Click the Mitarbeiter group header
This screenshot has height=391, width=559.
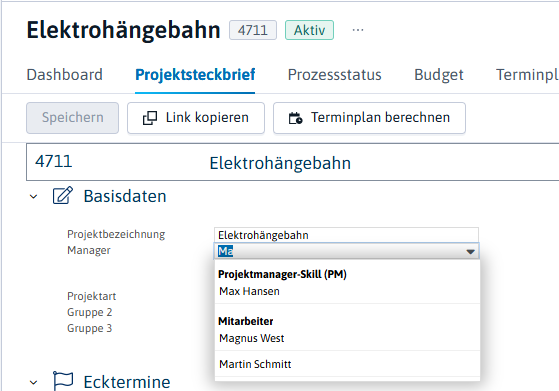[246, 321]
